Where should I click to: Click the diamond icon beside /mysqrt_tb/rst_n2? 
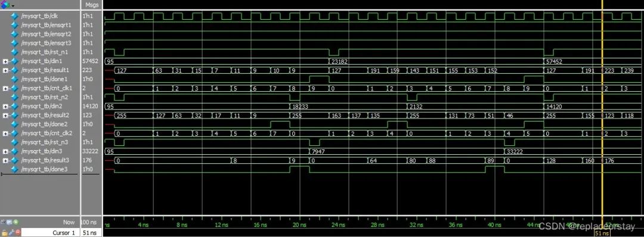[x=15, y=97]
